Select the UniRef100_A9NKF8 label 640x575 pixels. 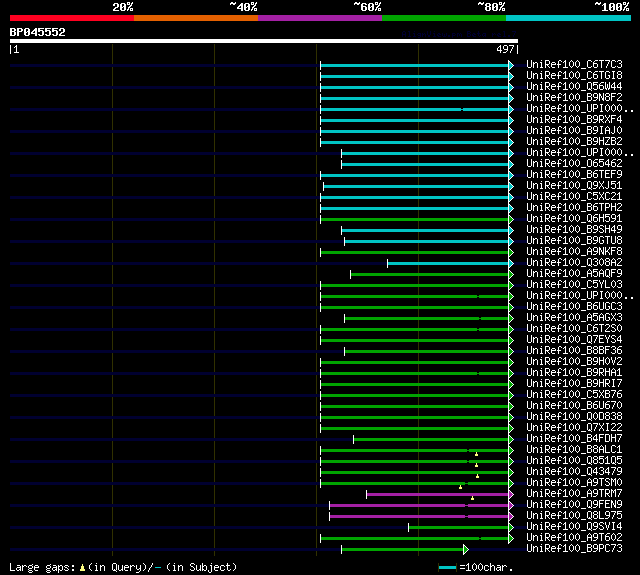tap(574, 252)
